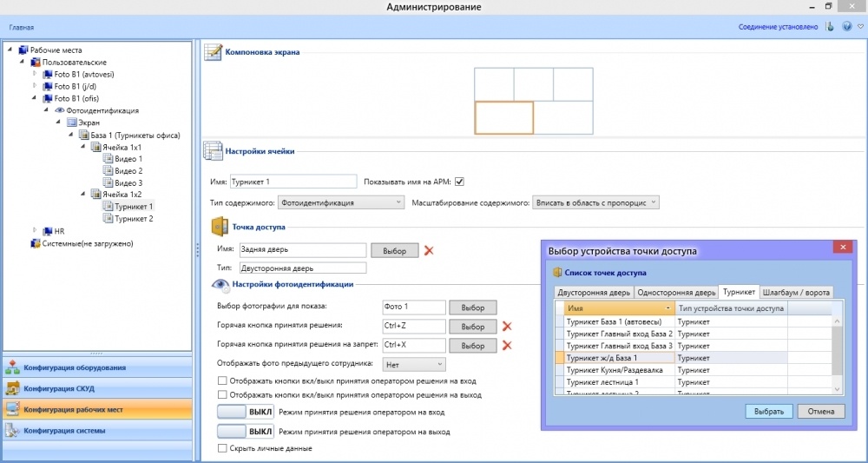Select Видео 2 in the tree
868x463 pixels.
coord(128,170)
